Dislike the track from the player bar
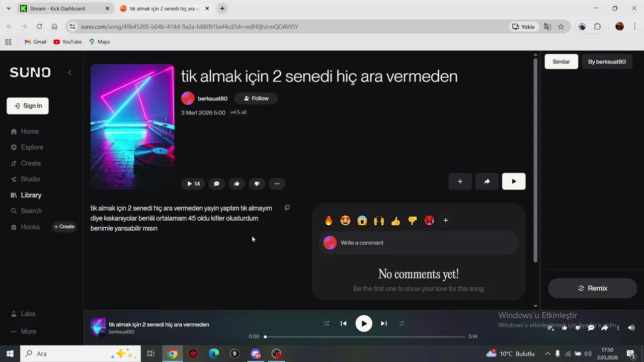Viewport: 644px width, 362px height. 578,328
